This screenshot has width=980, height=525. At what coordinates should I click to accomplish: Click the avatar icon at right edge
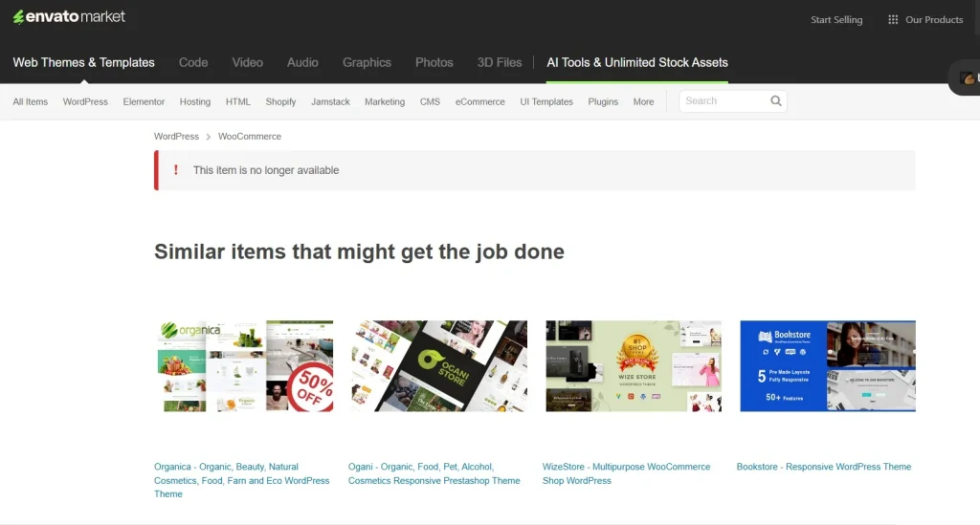pos(968,78)
